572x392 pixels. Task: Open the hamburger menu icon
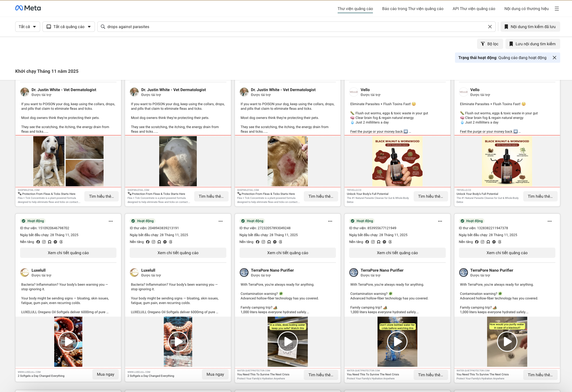(557, 9)
